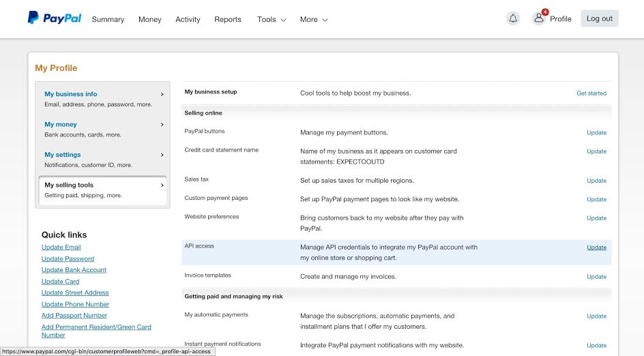Click the Update Password quick link

click(x=68, y=258)
